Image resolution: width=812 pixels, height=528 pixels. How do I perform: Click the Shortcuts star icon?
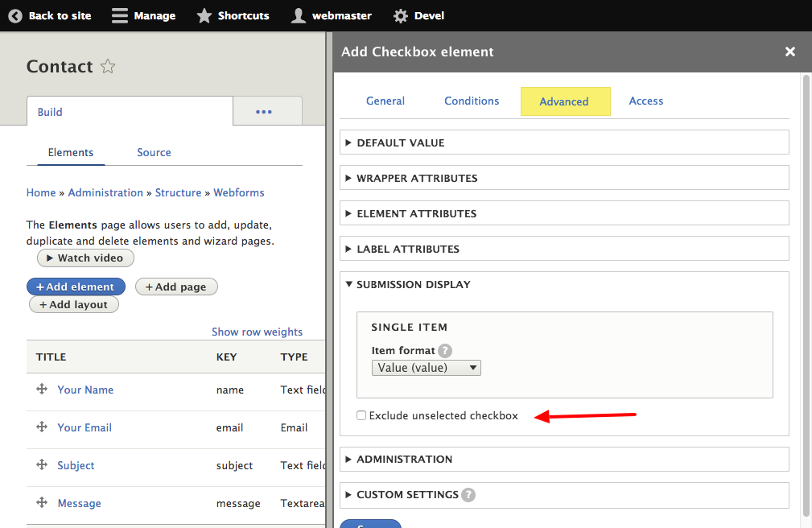coord(204,16)
